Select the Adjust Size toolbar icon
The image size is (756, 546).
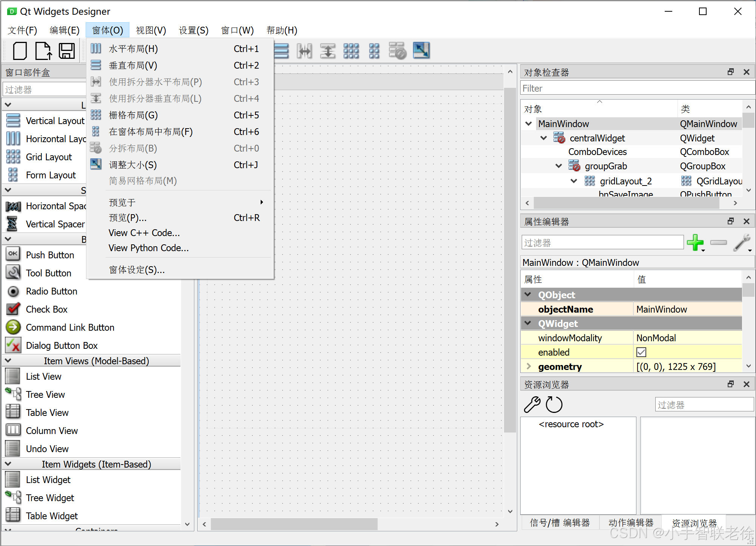pyautogui.click(x=421, y=50)
